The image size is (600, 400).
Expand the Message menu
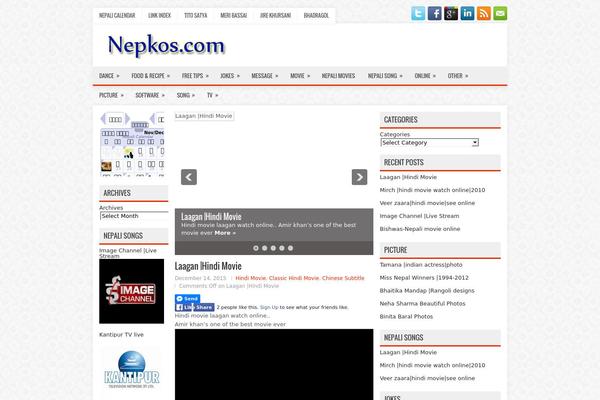[x=265, y=76]
